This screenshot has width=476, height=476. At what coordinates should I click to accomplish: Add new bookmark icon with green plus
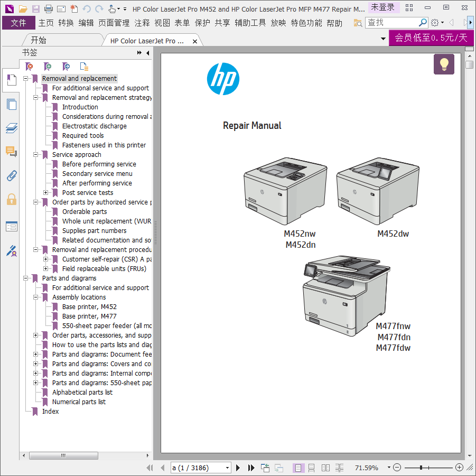[x=48, y=67]
